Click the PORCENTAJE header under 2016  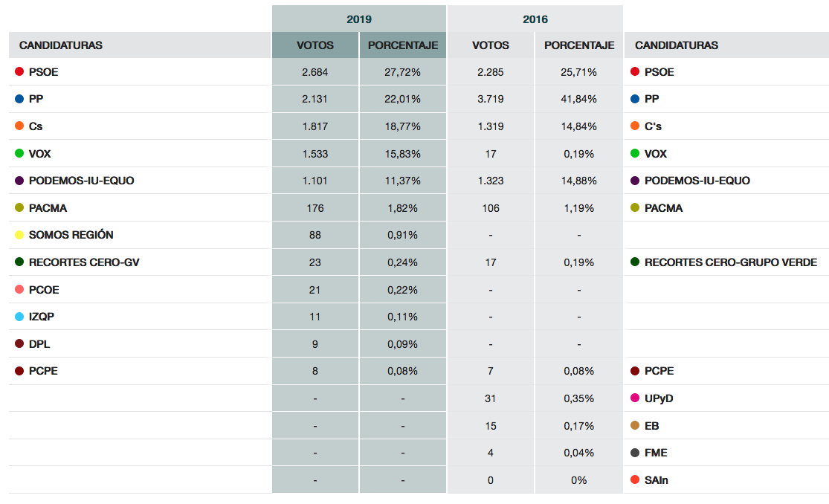579,45
